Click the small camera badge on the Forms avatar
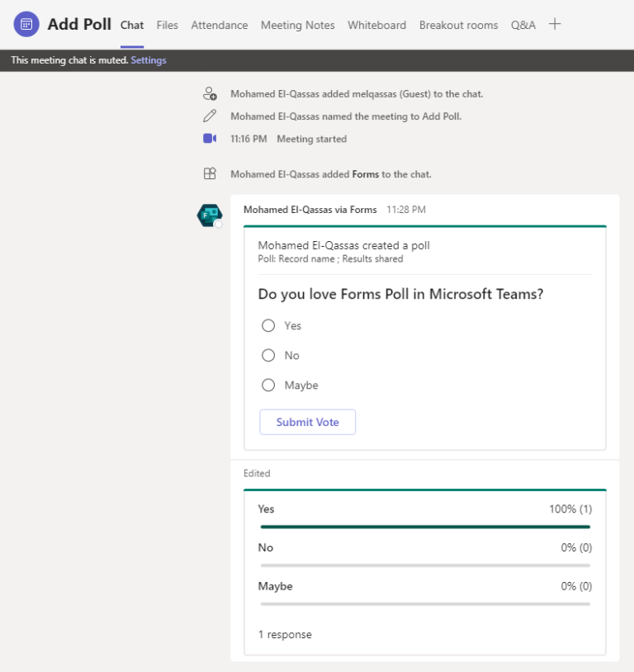The height and width of the screenshot is (672, 634). pyautogui.click(x=220, y=224)
